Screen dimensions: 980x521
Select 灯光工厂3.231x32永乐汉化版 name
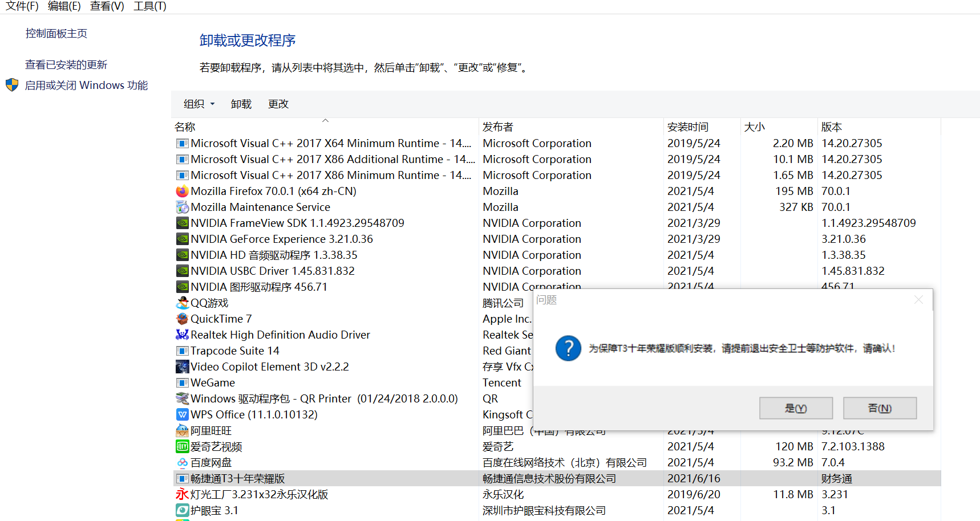[x=259, y=494]
